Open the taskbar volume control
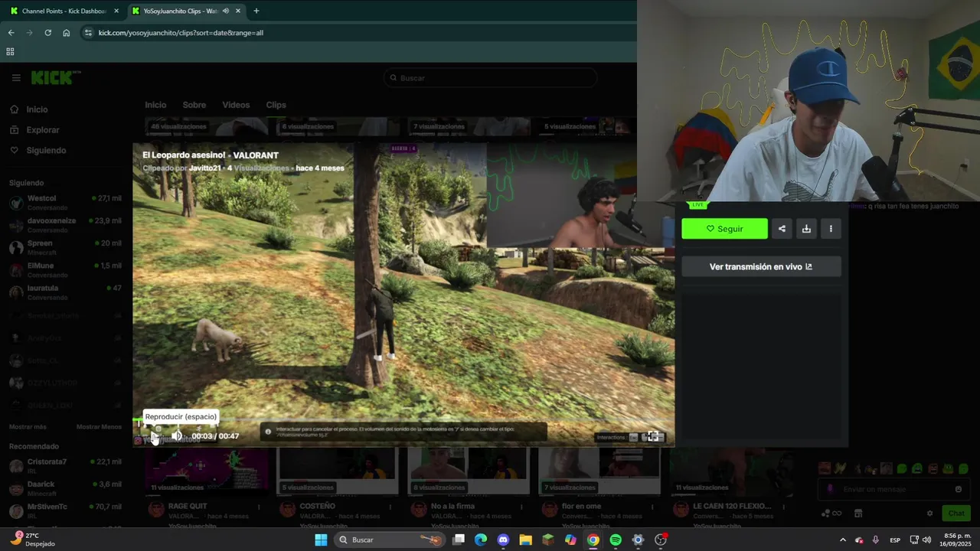Image resolution: width=980 pixels, height=551 pixels. point(926,540)
